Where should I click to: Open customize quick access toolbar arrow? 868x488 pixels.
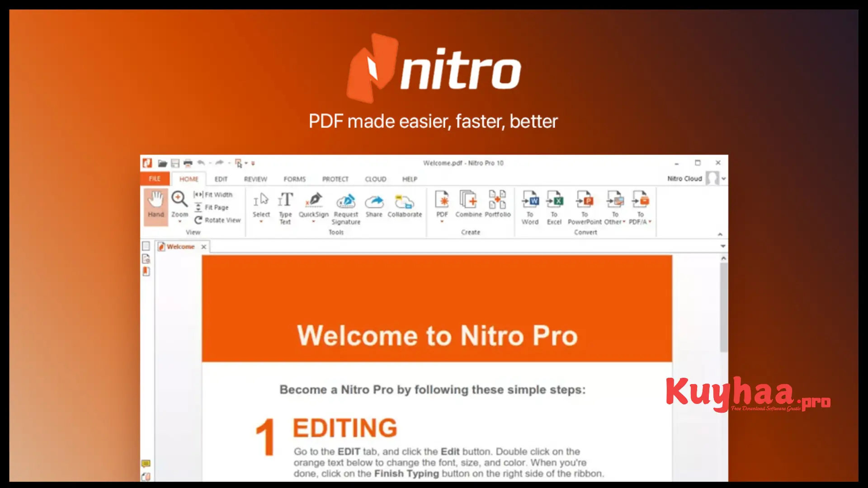(x=253, y=163)
